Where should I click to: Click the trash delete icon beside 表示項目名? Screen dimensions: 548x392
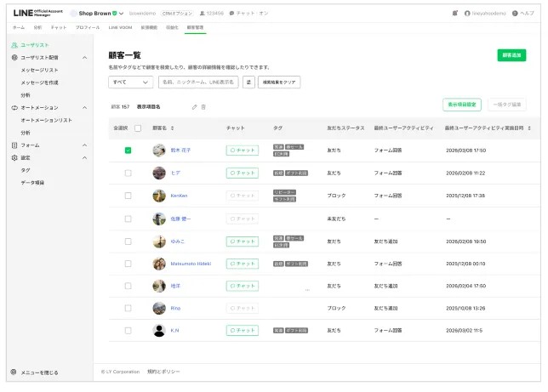click(203, 107)
